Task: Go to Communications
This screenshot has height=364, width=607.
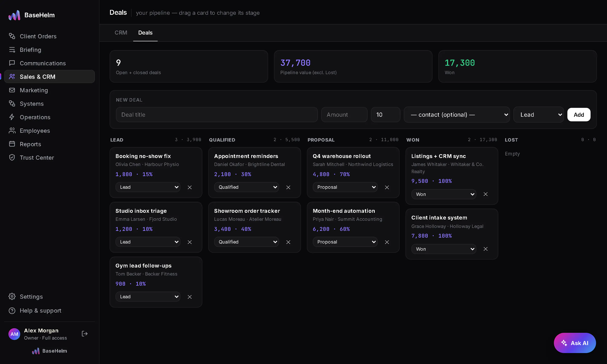Action: coord(49,63)
